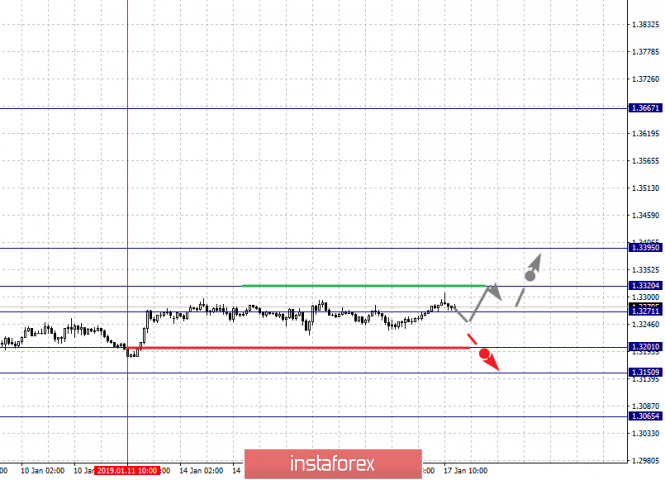Select the 1.30654 level price label

click(645, 416)
